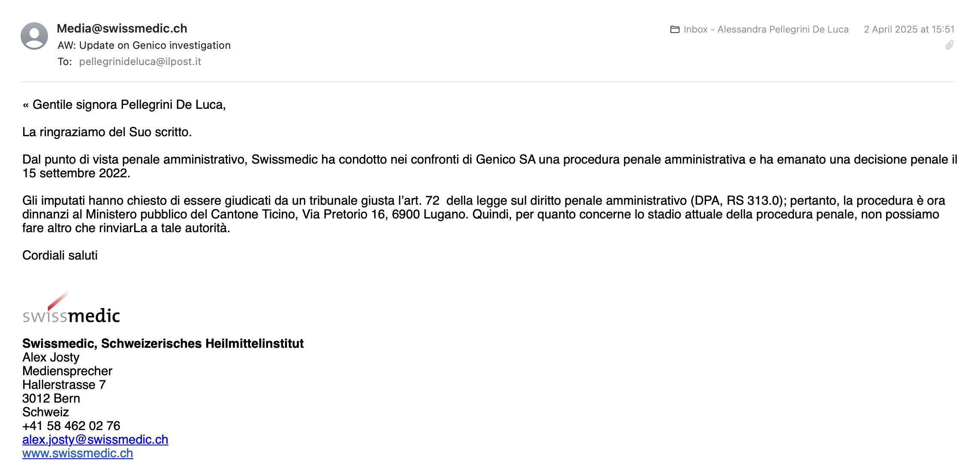Viewport: 980px width, 472px height.
Task: Click the sender avatar icon
Action: (x=34, y=36)
